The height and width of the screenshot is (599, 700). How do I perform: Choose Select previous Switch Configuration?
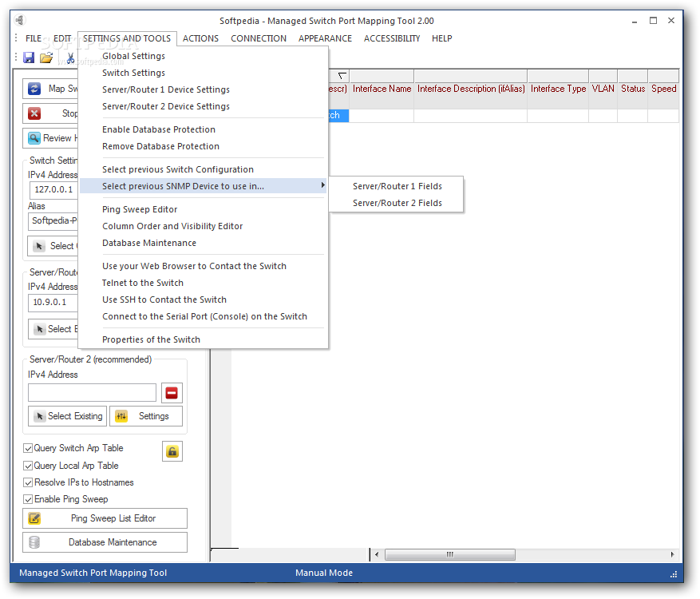(x=203, y=169)
